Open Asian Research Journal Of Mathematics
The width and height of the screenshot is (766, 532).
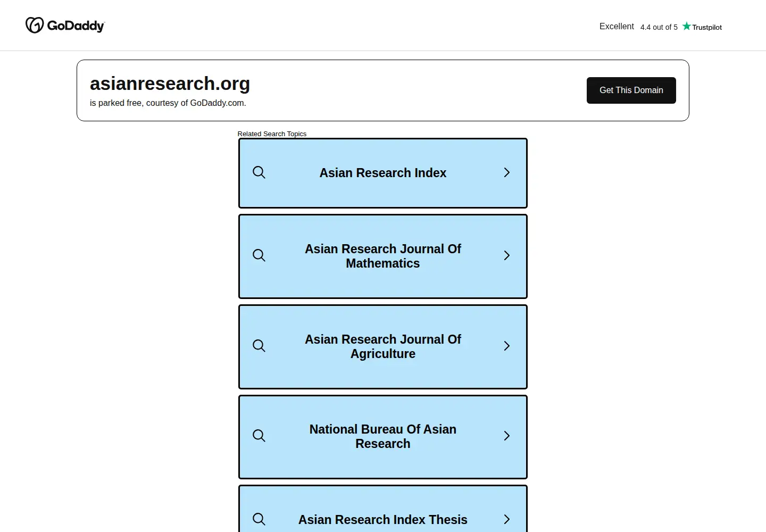(383, 256)
